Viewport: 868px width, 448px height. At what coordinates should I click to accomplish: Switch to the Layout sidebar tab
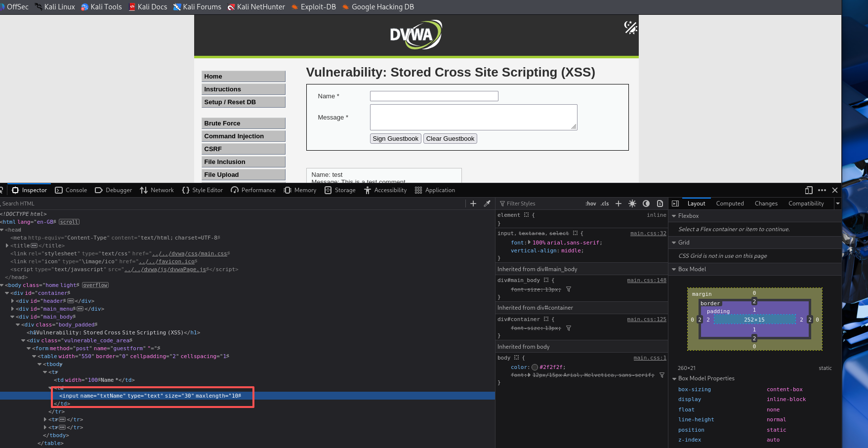(x=697, y=204)
